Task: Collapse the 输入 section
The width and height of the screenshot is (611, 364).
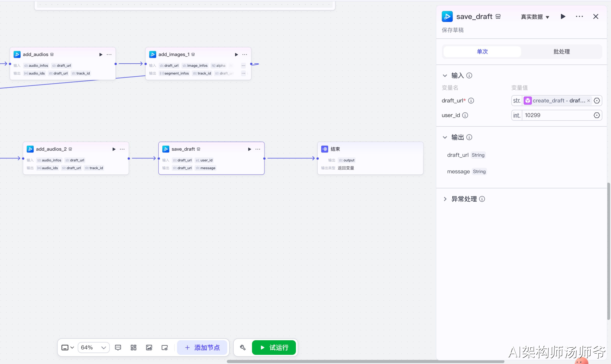Action: [x=445, y=76]
